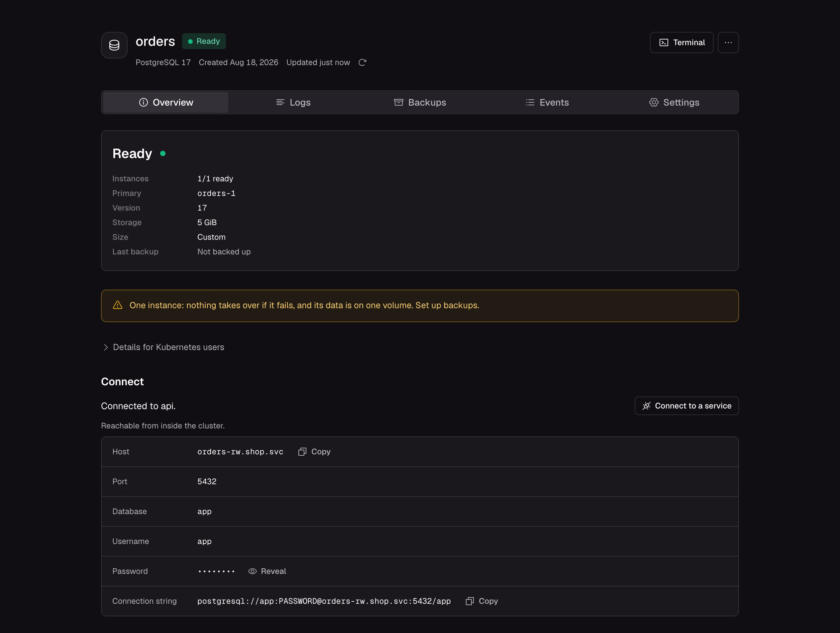This screenshot has height=633, width=840.
Task: Expand Details for Kubernetes users
Action: (x=164, y=347)
